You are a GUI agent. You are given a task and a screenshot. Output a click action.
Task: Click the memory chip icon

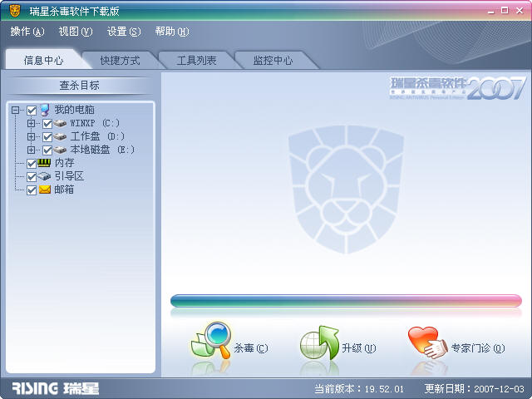[45, 163]
